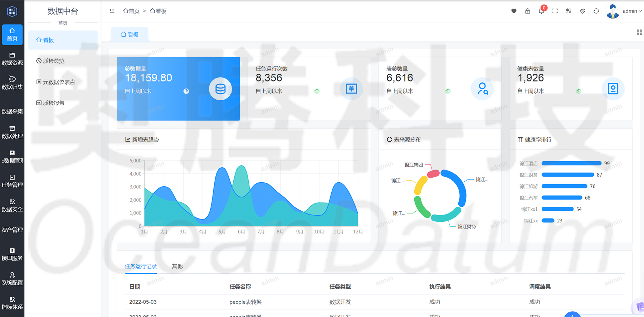Click the yellow donut segment
The width and height of the screenshot is (644, 317).
pos(420,186)
